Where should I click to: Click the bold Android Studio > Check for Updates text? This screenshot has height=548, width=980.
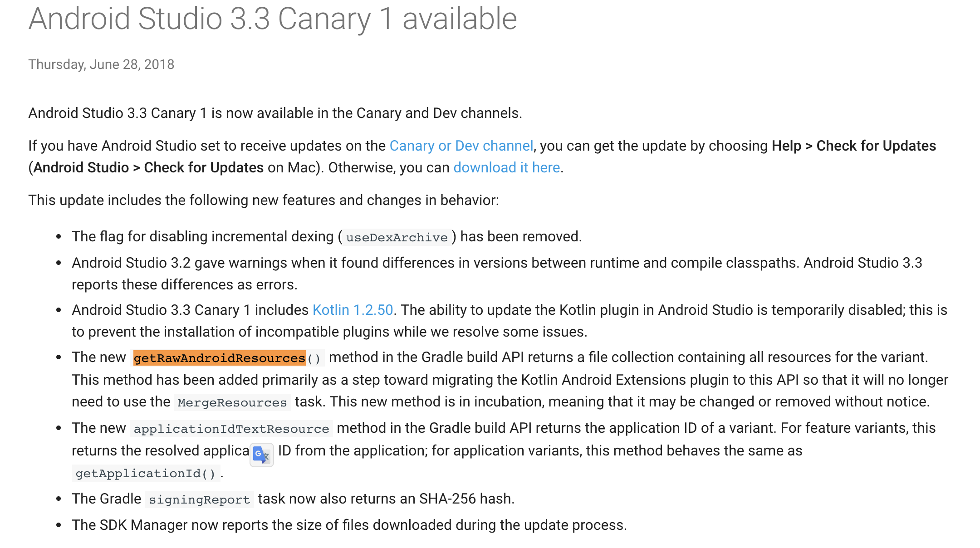[x=148, y=167]
